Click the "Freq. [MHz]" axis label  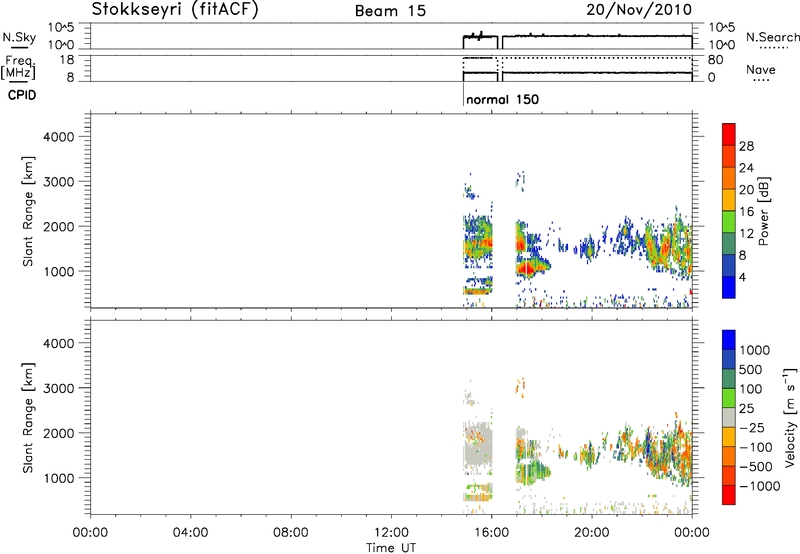point(20,67)
